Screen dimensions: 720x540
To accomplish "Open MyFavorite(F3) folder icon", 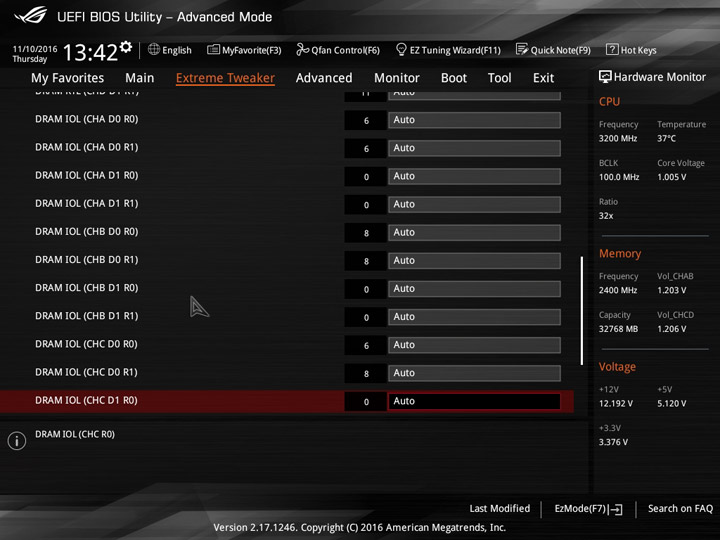I will click(213, 50).
